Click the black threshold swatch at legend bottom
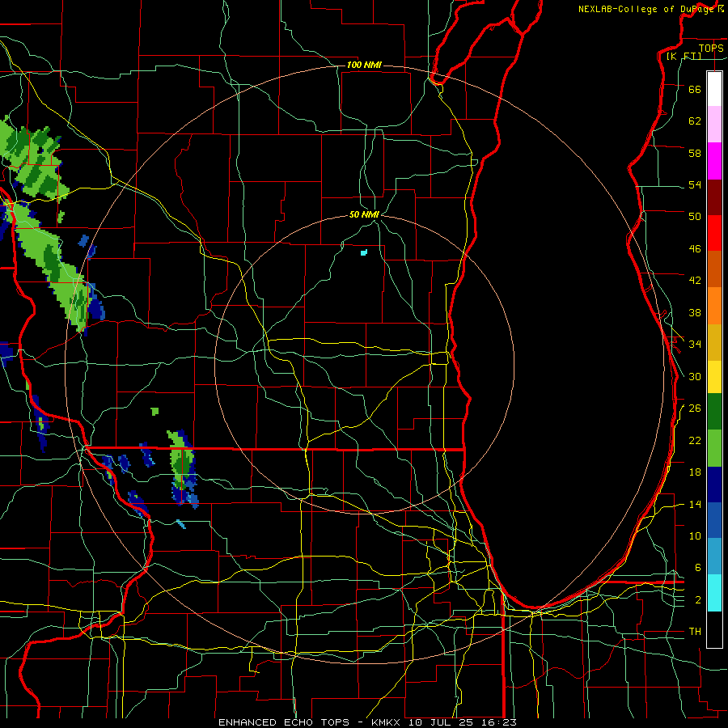 [714, 629]
